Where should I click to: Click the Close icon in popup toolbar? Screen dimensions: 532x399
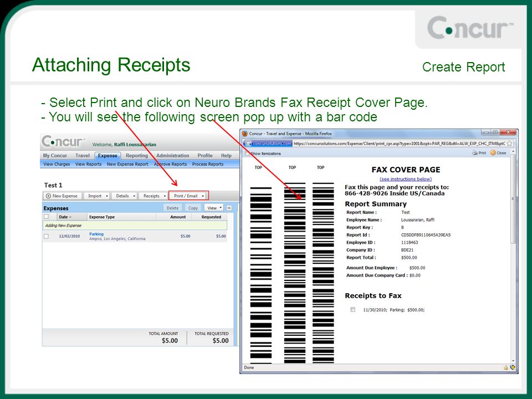click(x=493, y=153)
